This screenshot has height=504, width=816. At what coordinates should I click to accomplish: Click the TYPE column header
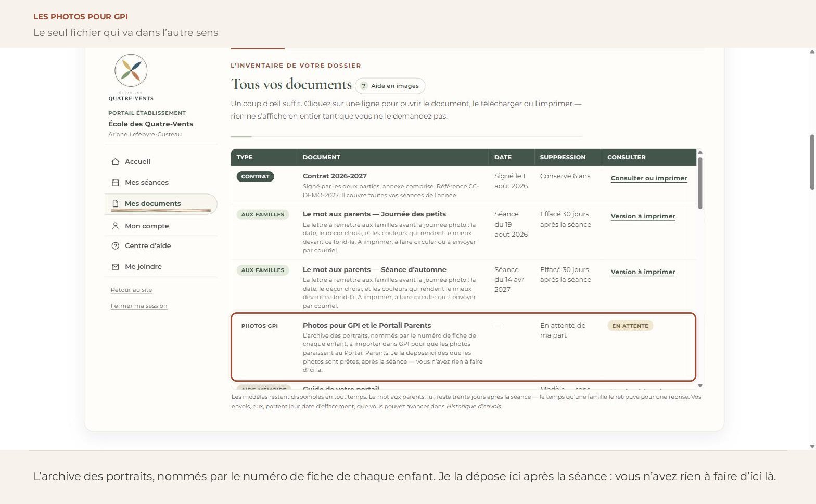pos(245,157)
